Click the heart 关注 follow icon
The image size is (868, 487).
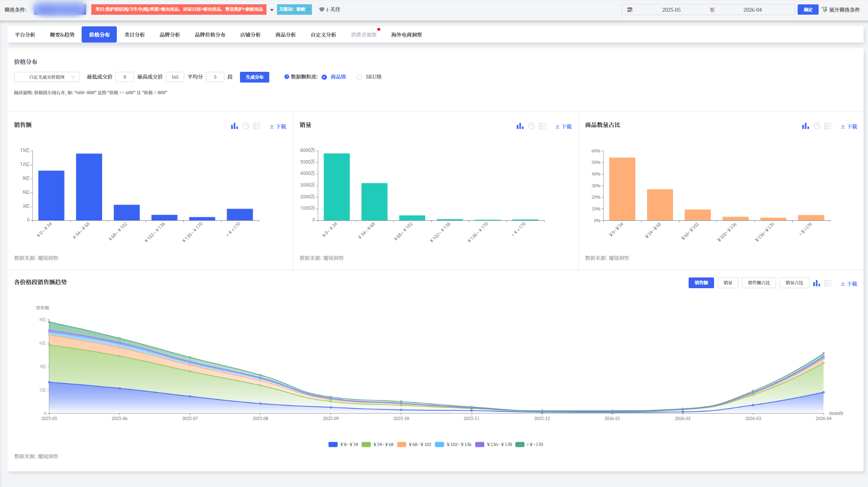click(x=322, y=10)
